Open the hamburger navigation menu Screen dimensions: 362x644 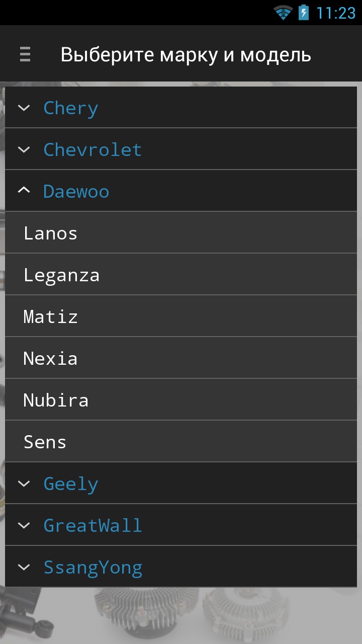(x=25, y=54)
